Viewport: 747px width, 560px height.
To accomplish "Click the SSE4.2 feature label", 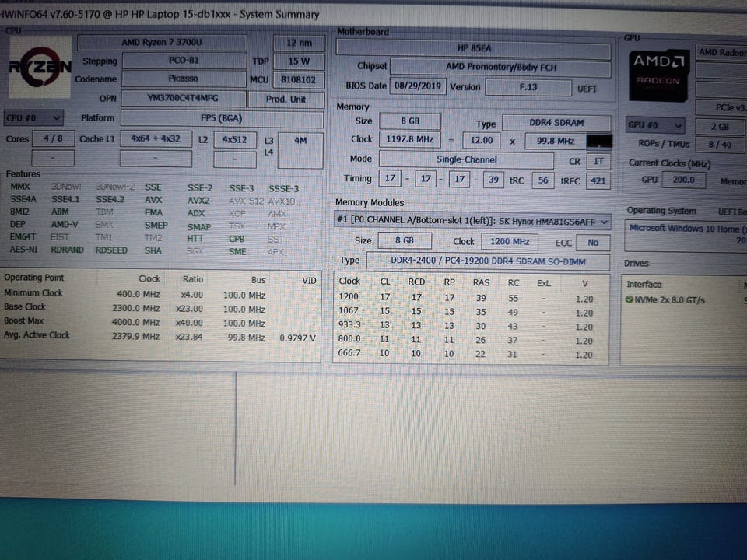I will coord(110,199).
